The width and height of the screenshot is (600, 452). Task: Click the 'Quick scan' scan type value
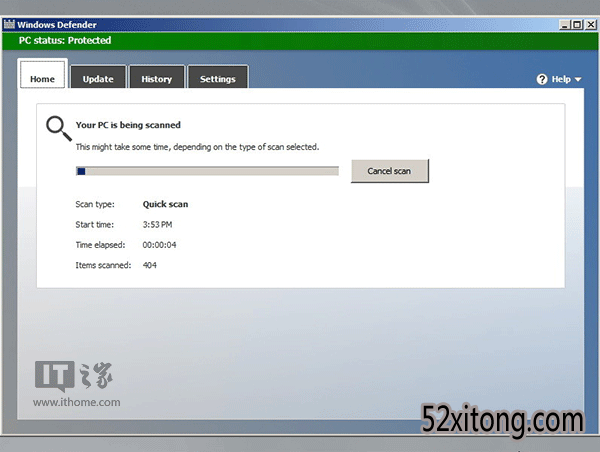[165, 204]
